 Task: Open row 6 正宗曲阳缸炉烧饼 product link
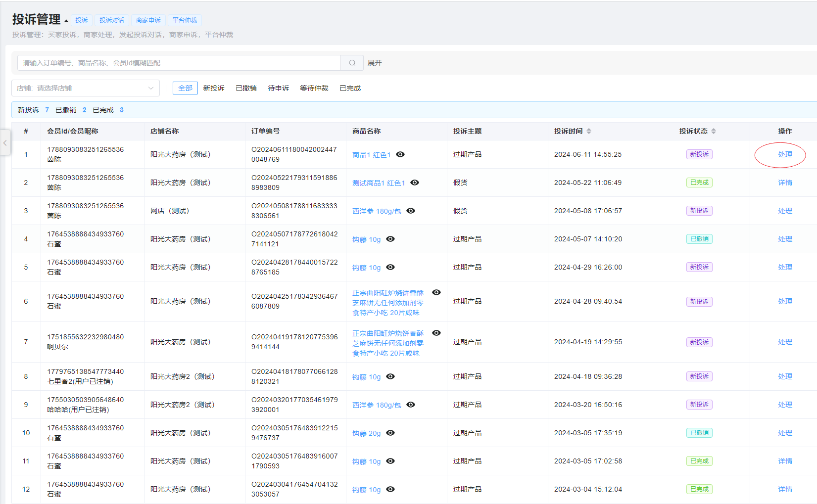pyautogui.click(x=388, y=303)
